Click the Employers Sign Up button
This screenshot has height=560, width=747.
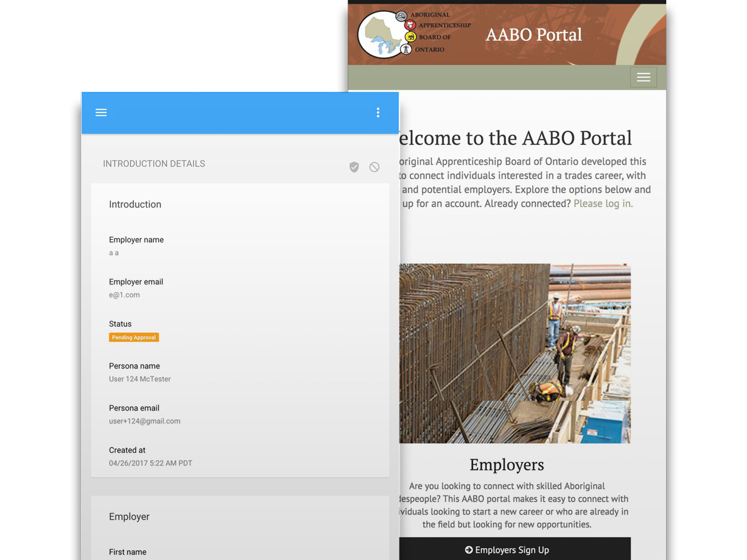coord(514,549)
